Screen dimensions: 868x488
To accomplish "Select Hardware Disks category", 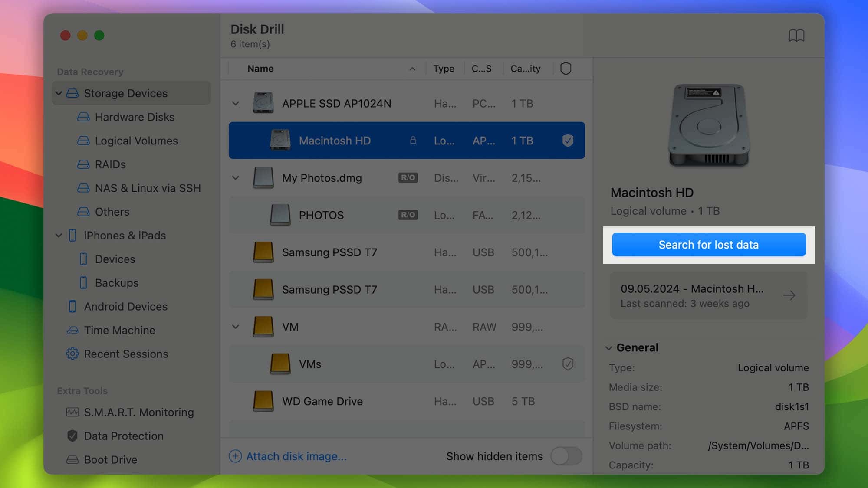I will [134, 117].
